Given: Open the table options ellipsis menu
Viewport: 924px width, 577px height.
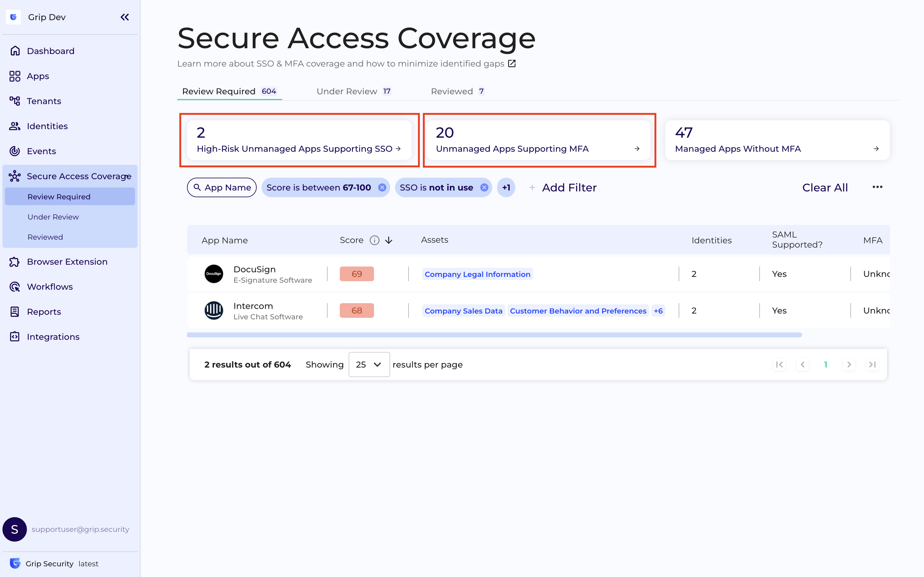Looking at the screenshot, I should (x=877, y=187).
